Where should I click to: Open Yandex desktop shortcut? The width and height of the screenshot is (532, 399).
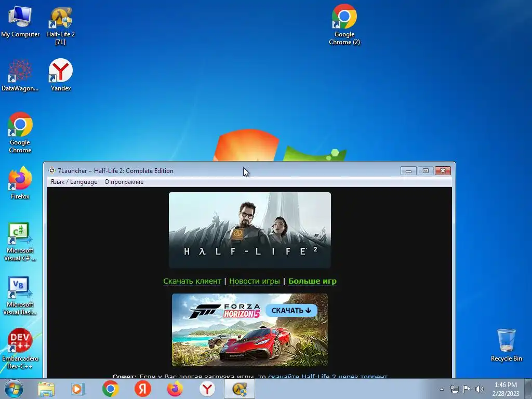point(61,75)
